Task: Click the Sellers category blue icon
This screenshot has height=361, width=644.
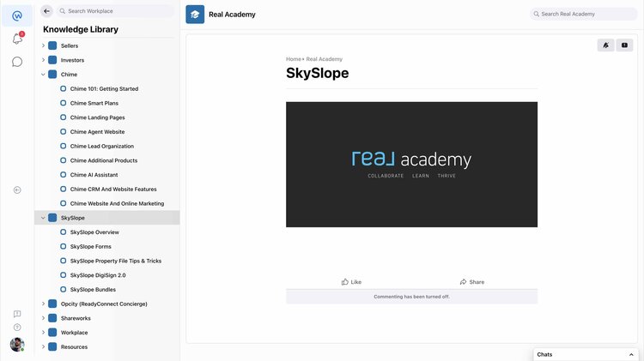Action: [x=52, y=45]
